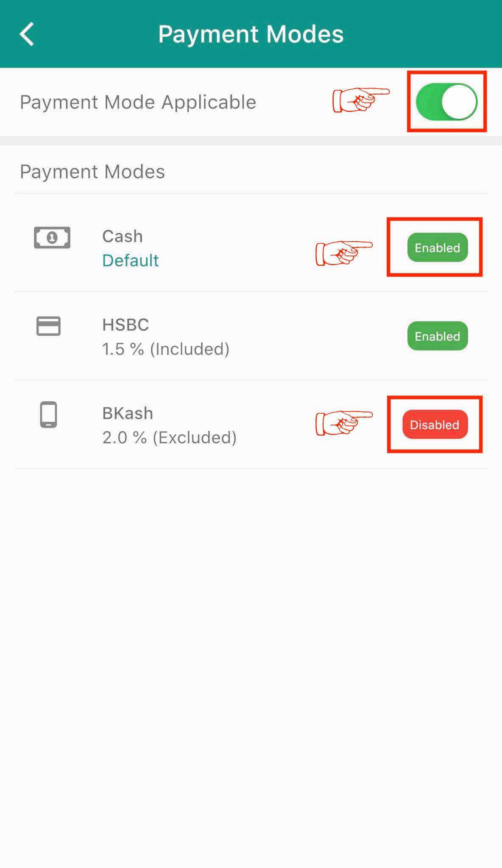Open the HSBC payment mode
The height and width of the screenshot is (868, 502).
click(126, 325)
